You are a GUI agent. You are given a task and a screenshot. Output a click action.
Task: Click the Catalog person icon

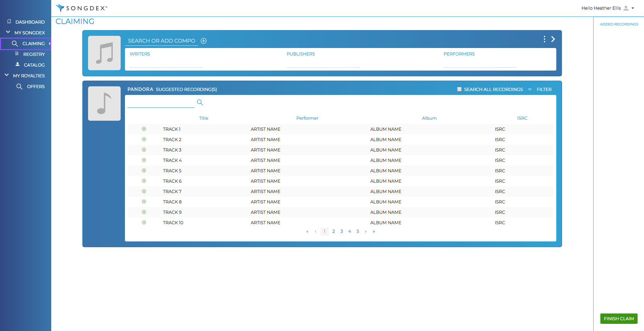point(18,64)
